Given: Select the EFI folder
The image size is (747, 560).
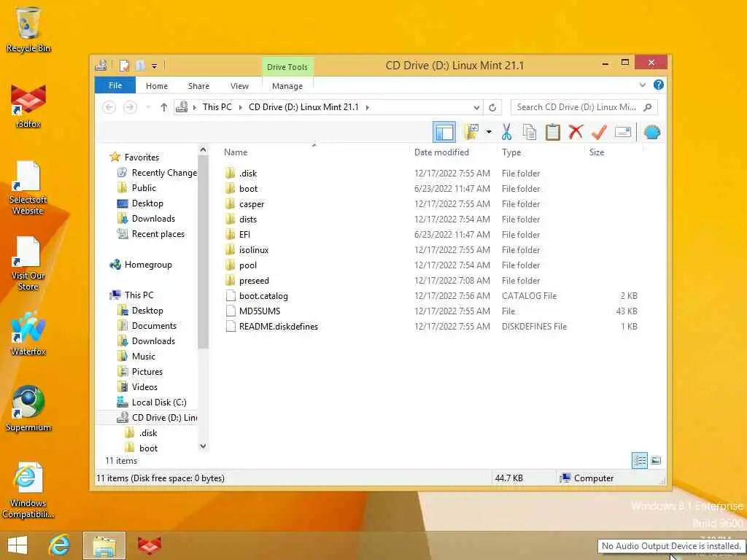Looking at the screenshot, I should tap(244, 234).
